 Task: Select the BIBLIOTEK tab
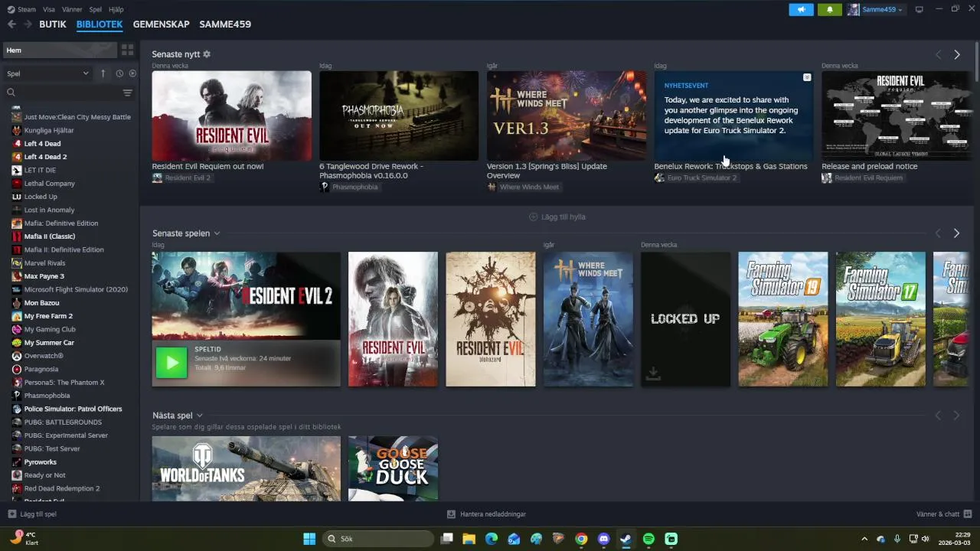(100, 24)
